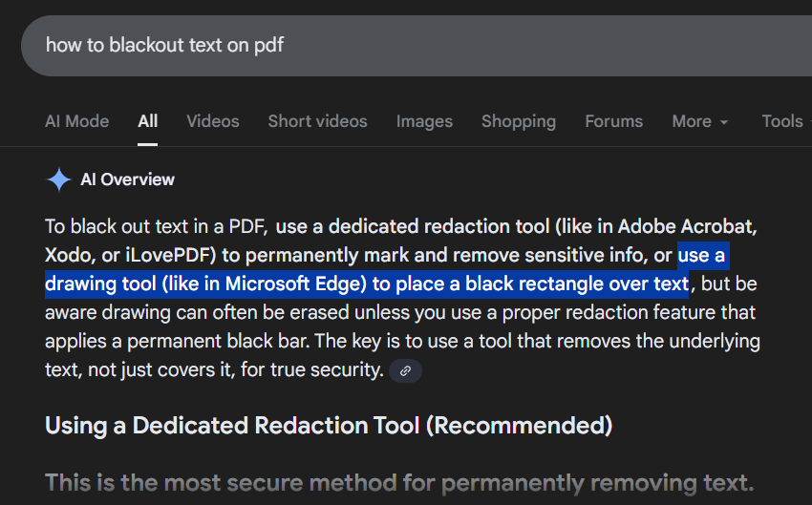Click the AI Overview label
This screenshot has height=505, width=812.
point(127,179)
